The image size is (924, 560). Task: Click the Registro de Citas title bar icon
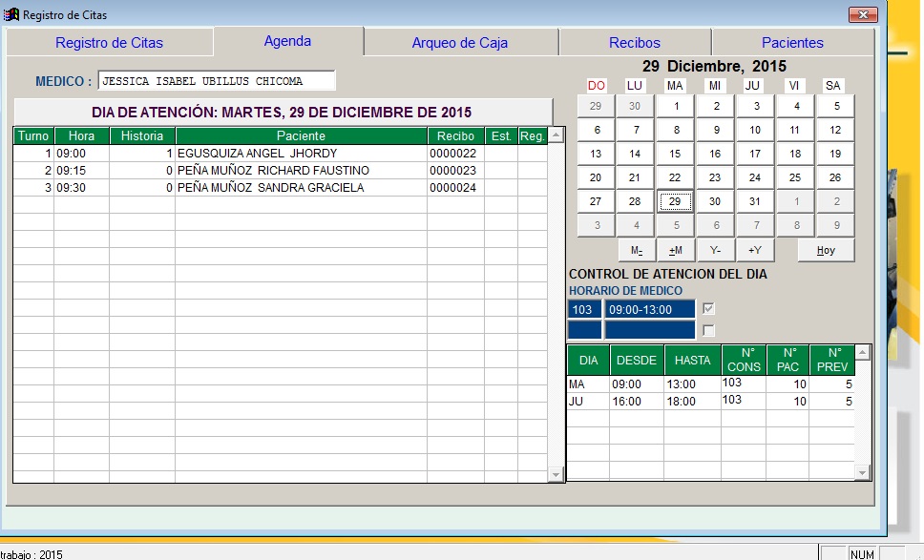click(x=12, y=15)
